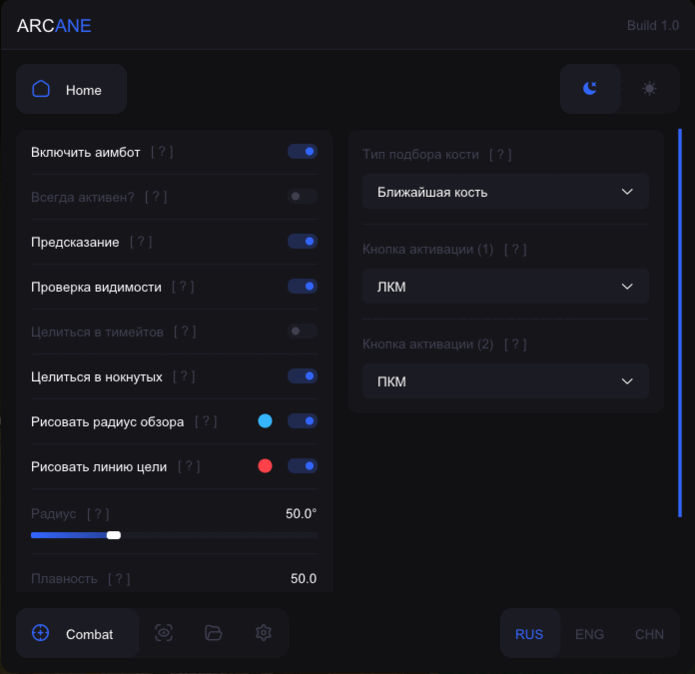This screenshot has height=674, width=695.
Task: Disable the Проверка видимости switch
Action: click(302, 286)
